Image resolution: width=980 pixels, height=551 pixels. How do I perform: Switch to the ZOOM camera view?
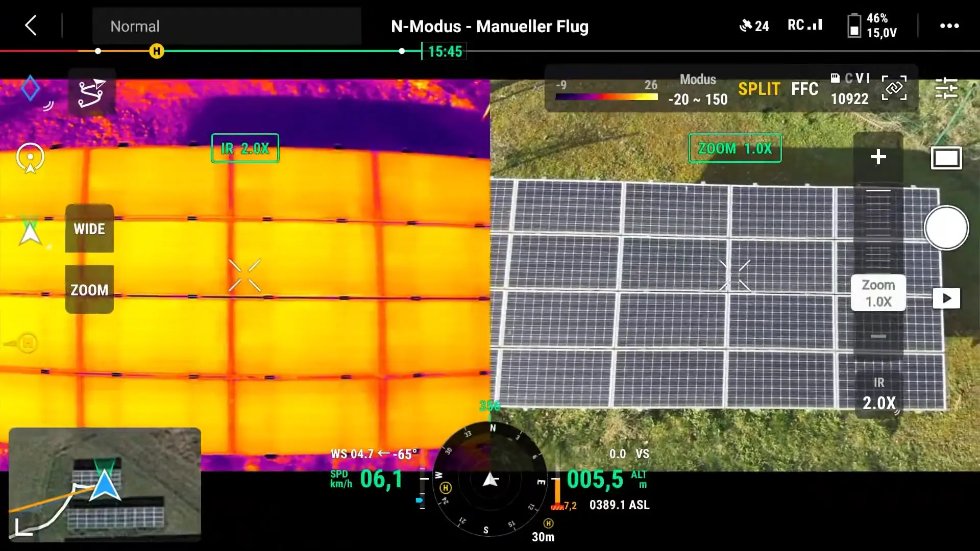pos(89,290)
